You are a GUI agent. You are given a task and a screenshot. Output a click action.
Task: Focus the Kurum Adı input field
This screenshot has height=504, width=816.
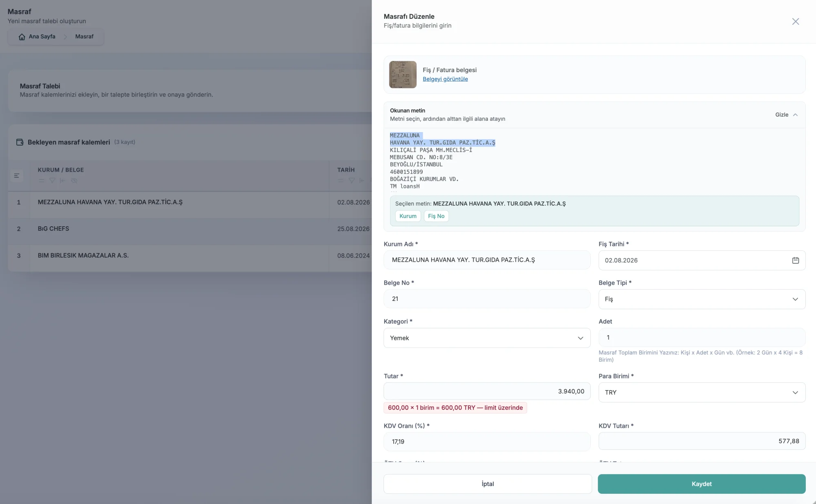click(487, 260)
